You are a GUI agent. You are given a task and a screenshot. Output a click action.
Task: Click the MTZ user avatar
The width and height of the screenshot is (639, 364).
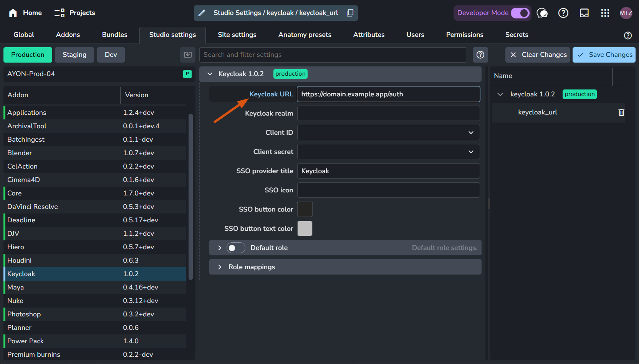tap(626, 13)
